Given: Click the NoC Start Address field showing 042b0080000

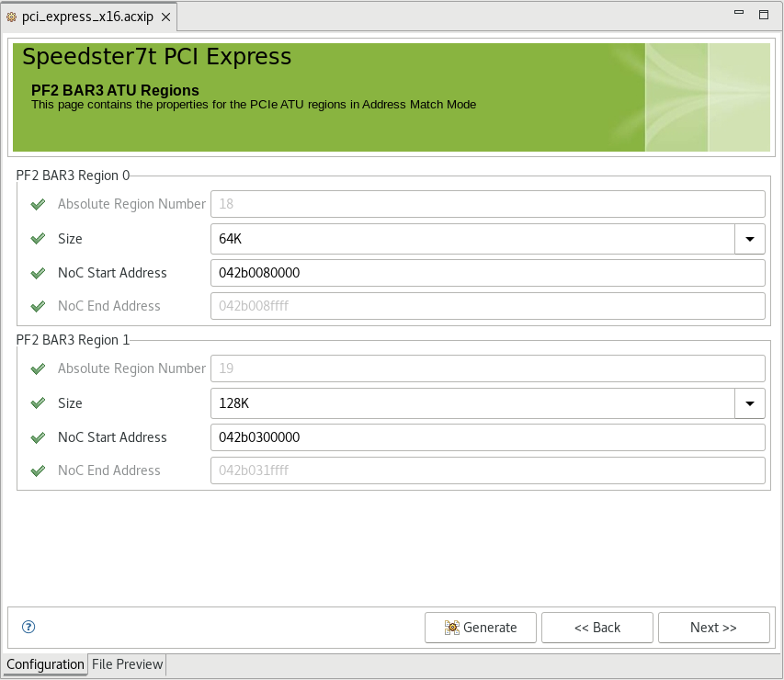Looking at the screenshot, I should [487, 273].
